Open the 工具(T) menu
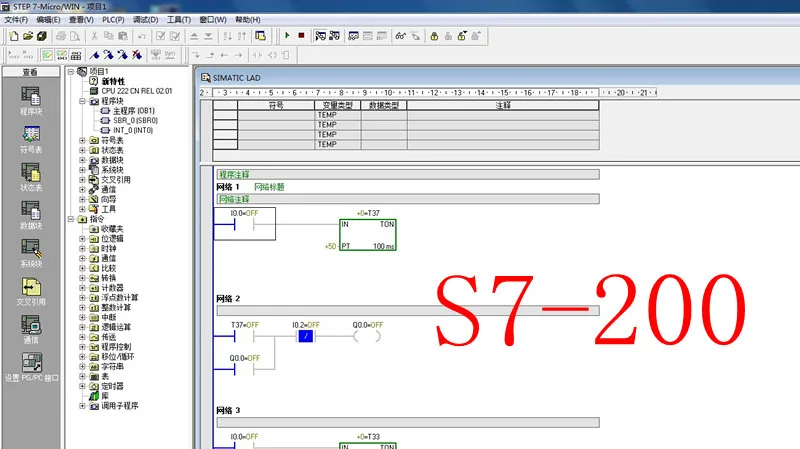Viewport: 800px width, 449px height. coord(179,19)
